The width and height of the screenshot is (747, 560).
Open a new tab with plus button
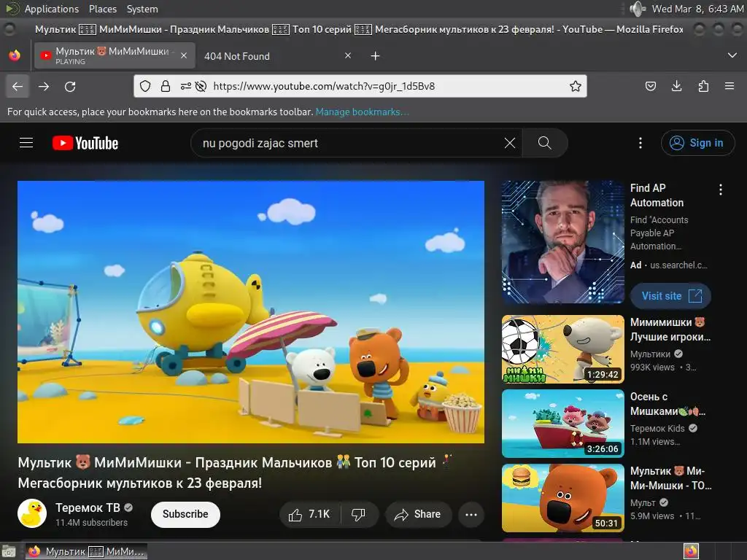click(376, 56)
